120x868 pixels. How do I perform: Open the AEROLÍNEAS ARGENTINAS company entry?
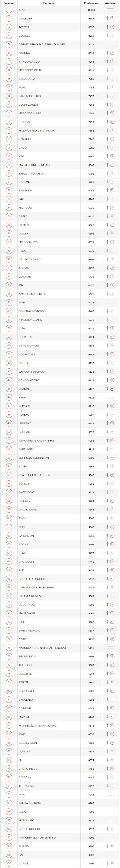click(36, 440)
